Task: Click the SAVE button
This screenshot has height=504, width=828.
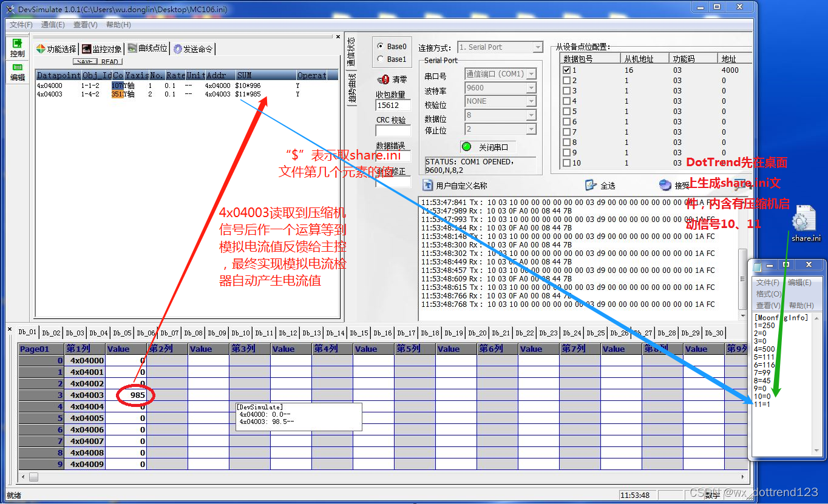Action: click(85, 62)
